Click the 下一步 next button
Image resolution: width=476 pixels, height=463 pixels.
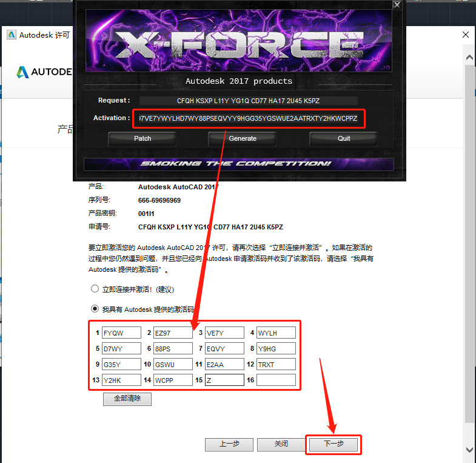[334, 444]
